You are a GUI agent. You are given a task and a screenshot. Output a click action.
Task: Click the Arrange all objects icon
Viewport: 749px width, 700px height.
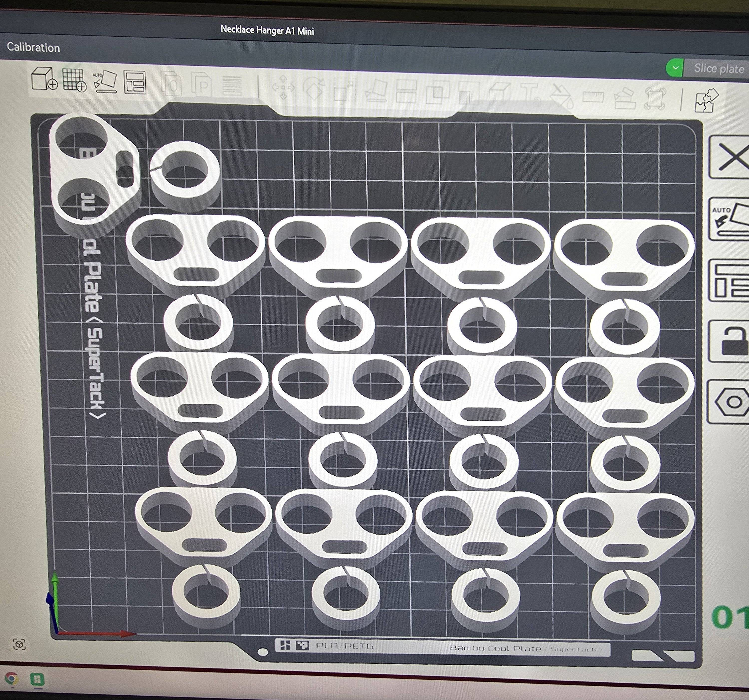coord(135,82)
